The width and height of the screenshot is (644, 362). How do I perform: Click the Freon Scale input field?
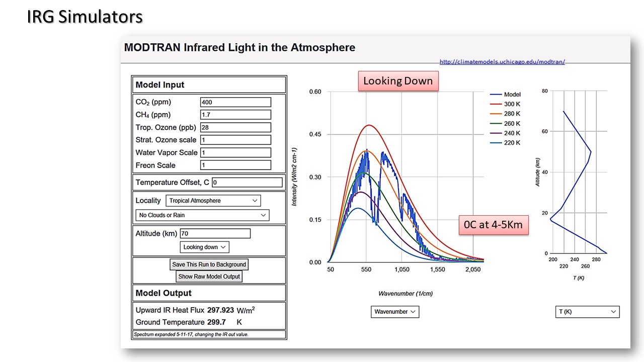pyautogui.click(x=235, y=165)
